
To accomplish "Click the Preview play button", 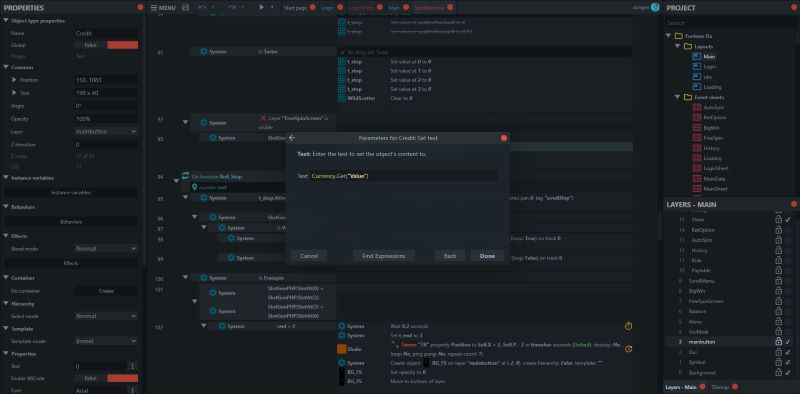I will [262, 8].
